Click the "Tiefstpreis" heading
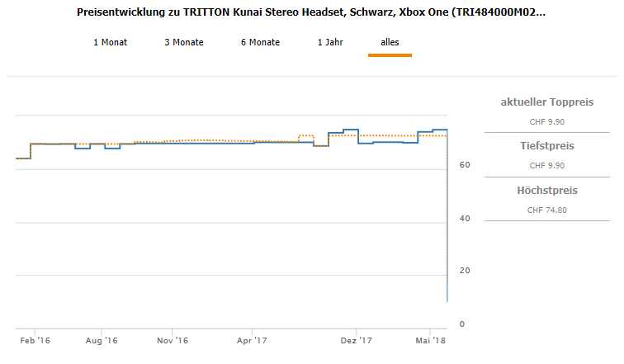 [x=546, y=146]
